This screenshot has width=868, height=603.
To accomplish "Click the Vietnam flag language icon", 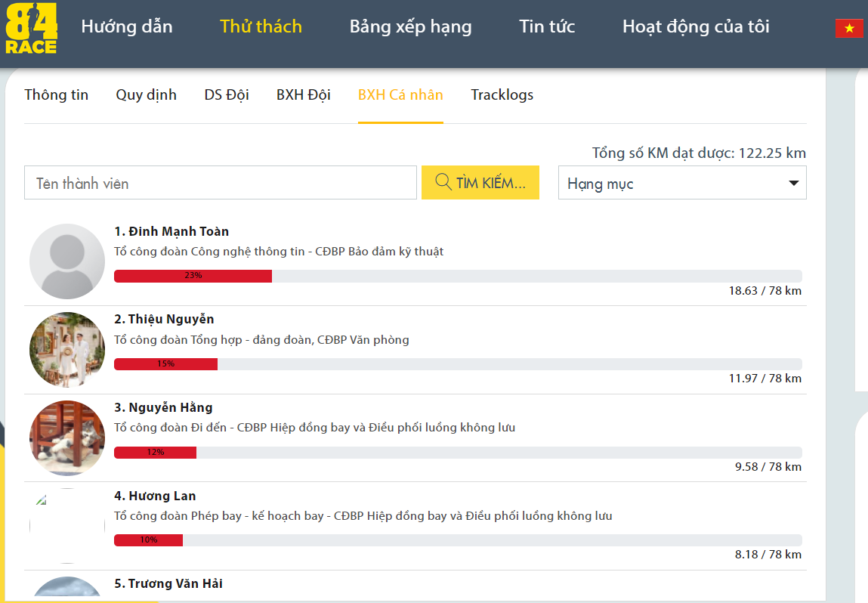I will click(848, 29).
